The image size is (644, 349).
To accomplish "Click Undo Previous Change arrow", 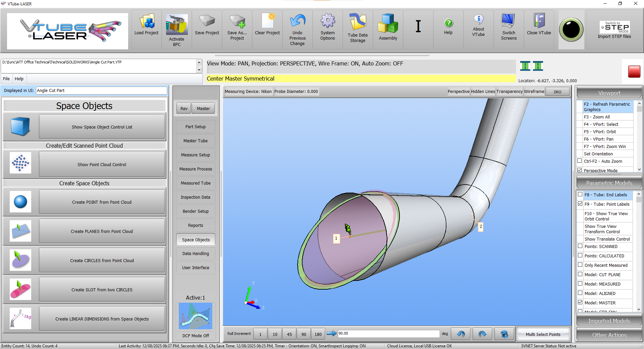I will coord(297,21).
